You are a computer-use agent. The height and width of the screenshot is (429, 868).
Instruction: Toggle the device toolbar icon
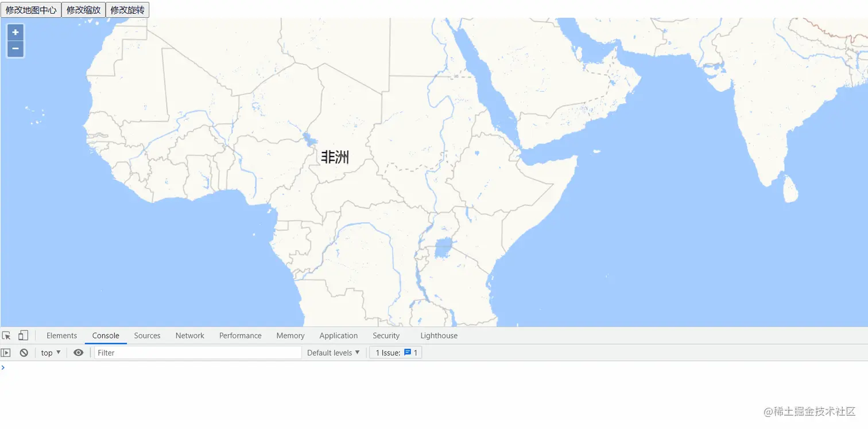click(x=23, y=336)
